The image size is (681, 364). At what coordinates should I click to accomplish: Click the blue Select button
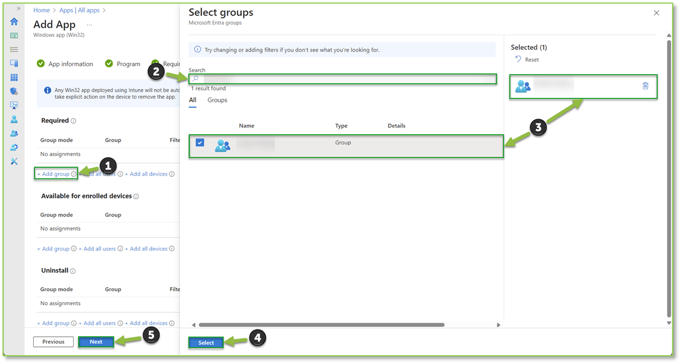pyautogui.click(x=206, y=343)
